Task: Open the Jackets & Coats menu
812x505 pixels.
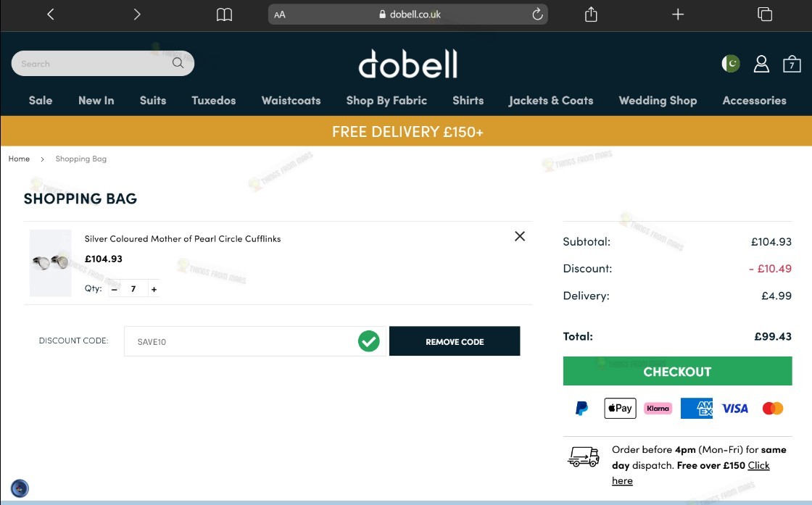Action: 551,101
